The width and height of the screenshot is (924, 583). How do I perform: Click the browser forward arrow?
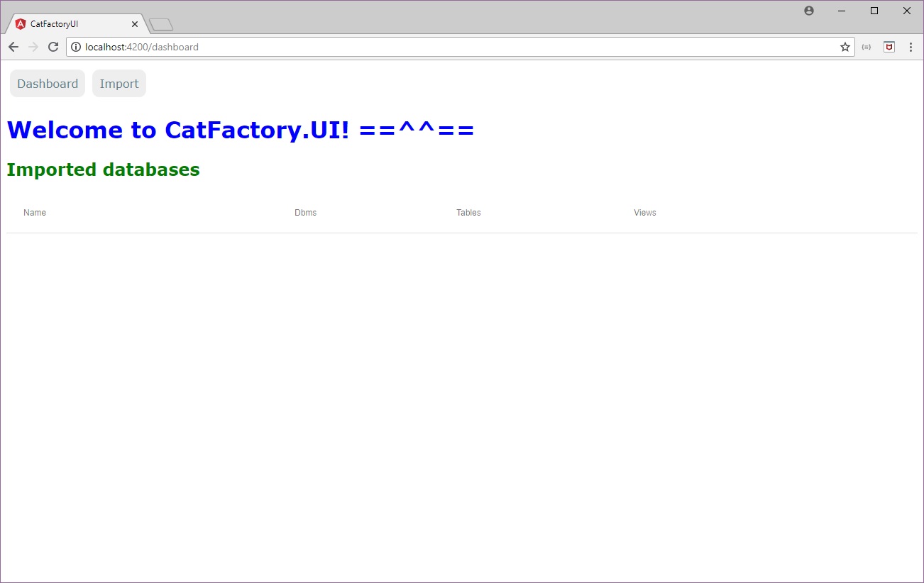coord(33,47)
